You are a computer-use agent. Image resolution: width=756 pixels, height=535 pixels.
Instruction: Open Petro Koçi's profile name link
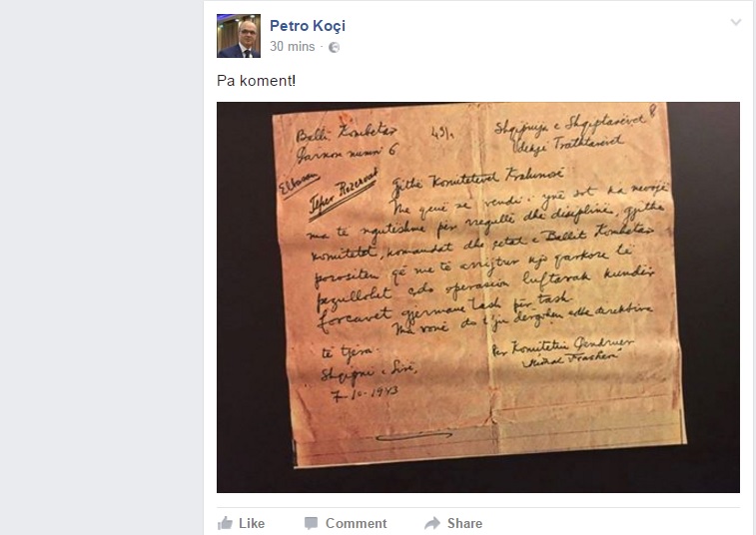pos(308,26)
